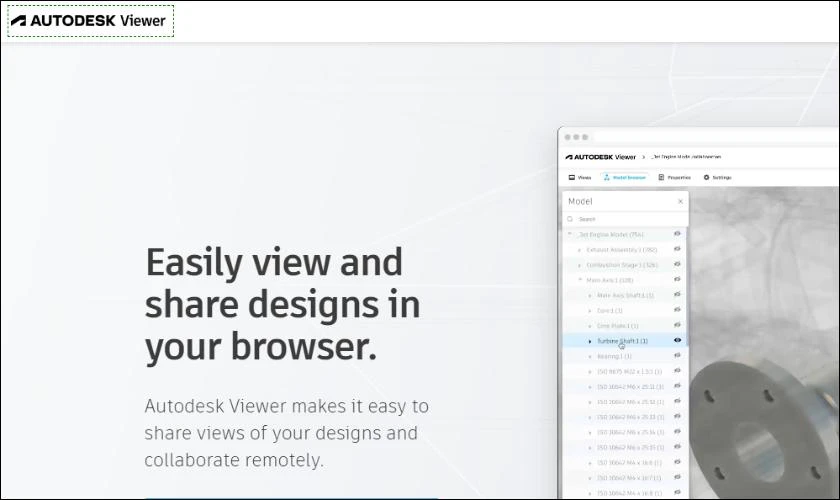Expand the Turbine Shaft:1 node arrow

point(590,341)
